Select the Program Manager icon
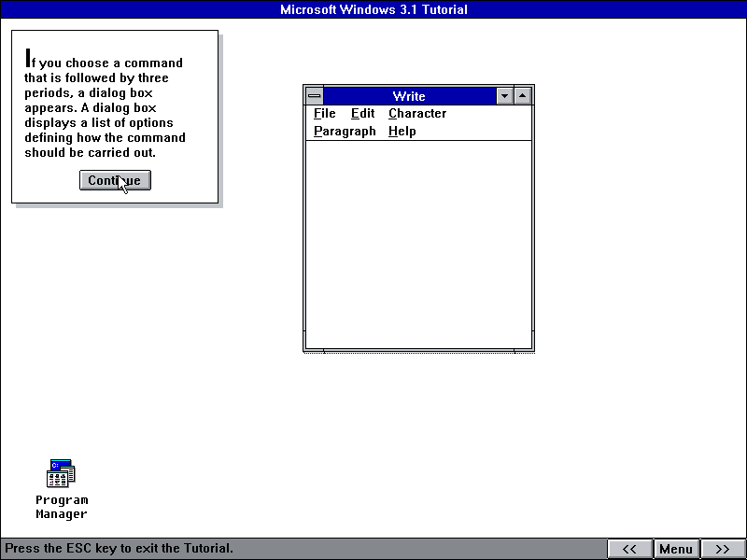The width and height of the screenshot is (747, 560). pos(61,473)
